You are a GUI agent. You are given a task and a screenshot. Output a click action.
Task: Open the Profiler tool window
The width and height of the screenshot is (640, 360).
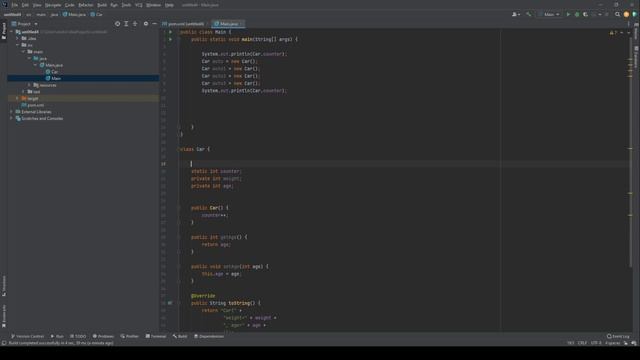coord(129,336)
